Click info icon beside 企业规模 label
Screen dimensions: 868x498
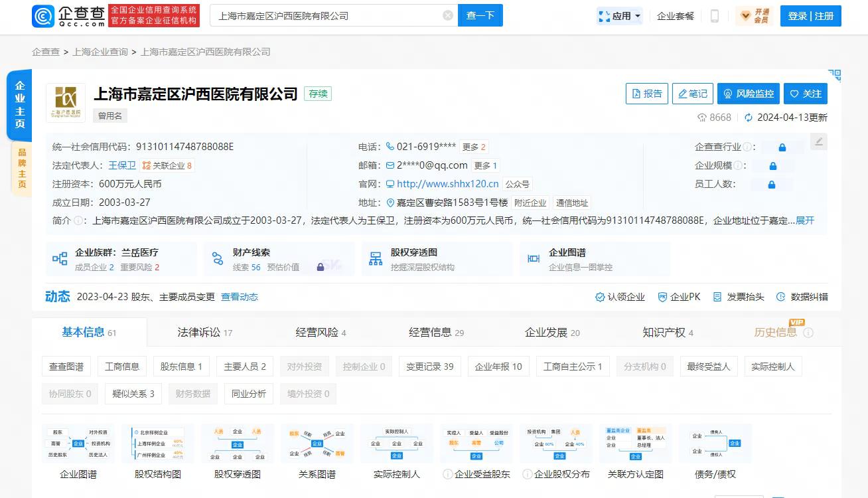739,166
